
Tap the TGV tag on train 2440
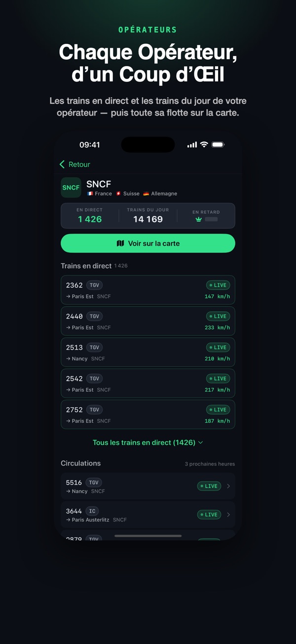click(94, 316)
